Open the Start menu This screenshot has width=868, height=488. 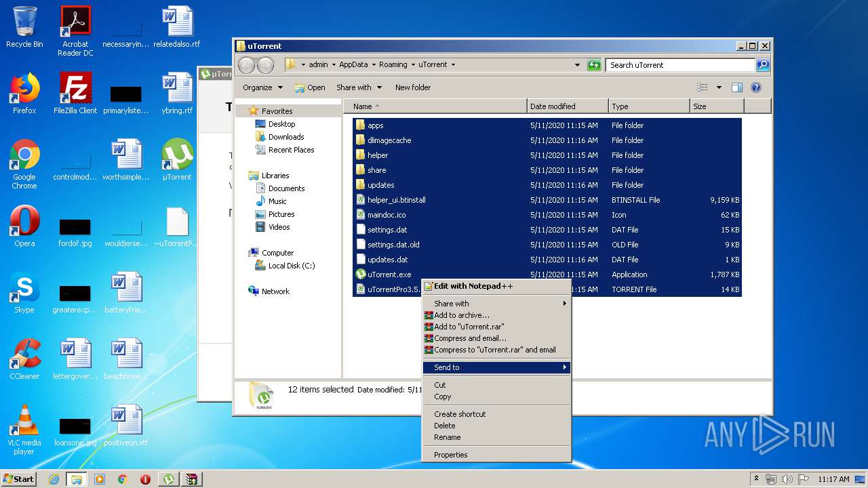click(19, 479)
